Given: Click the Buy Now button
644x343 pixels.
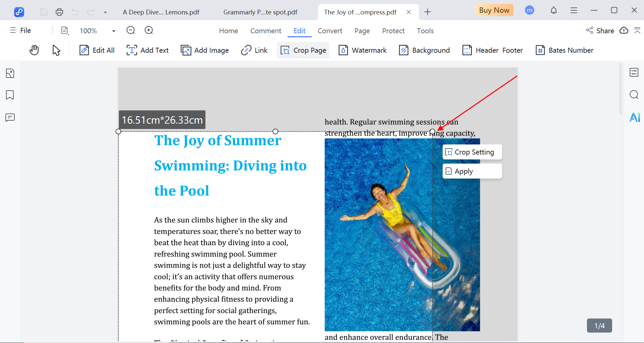Looking at the screenshot, I should click(x=494, y=10).
